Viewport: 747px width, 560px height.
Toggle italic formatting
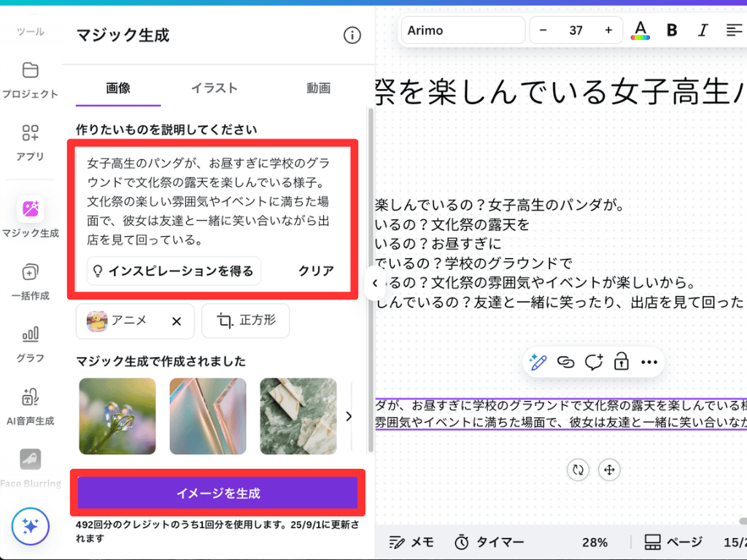(x=703, y=30)
